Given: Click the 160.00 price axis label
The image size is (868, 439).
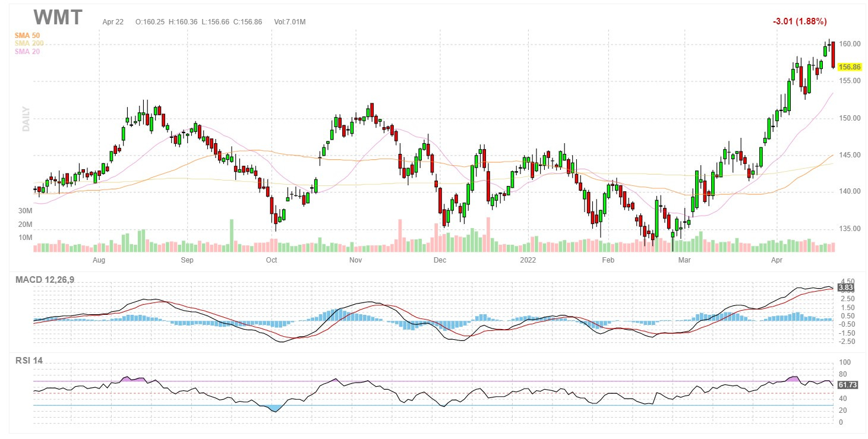Looking at the screenshot, I should pyautogui.click(x=850, y=45).
